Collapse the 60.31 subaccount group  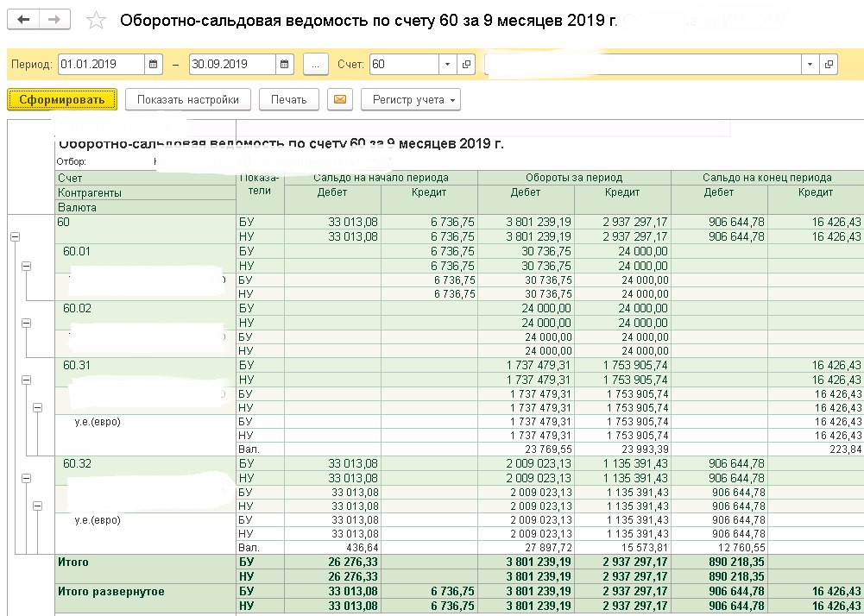coord(26,380)
